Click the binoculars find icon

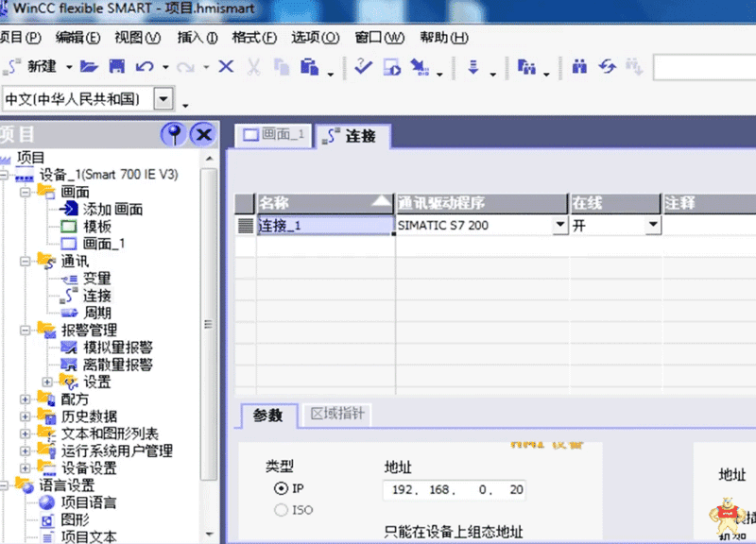click(x=579, y=66)
